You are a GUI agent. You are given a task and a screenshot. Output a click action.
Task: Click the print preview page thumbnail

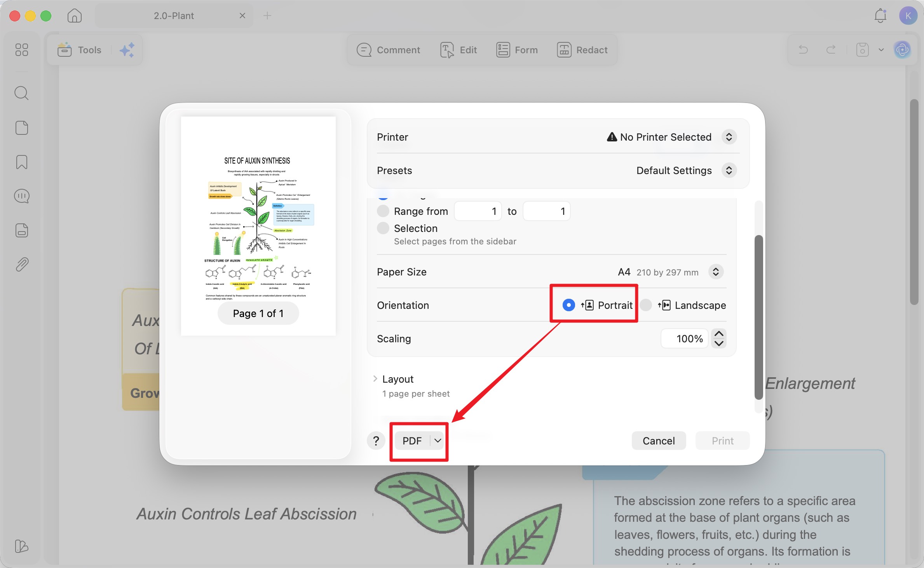point(258,226)
